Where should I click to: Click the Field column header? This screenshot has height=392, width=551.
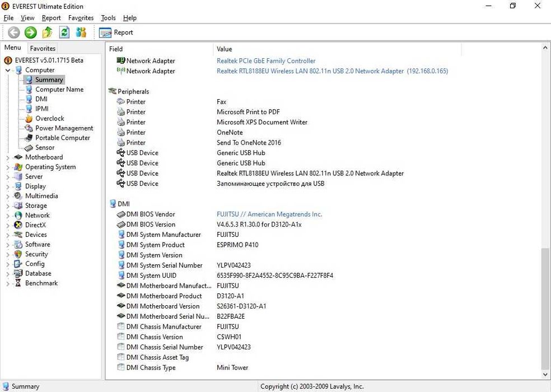coord(159,49)
